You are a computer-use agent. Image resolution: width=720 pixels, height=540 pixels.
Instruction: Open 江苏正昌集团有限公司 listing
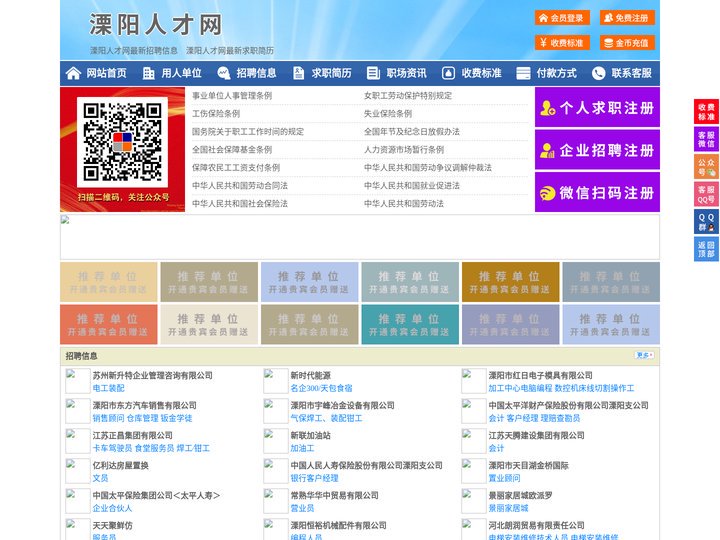[x=133, y=435]
